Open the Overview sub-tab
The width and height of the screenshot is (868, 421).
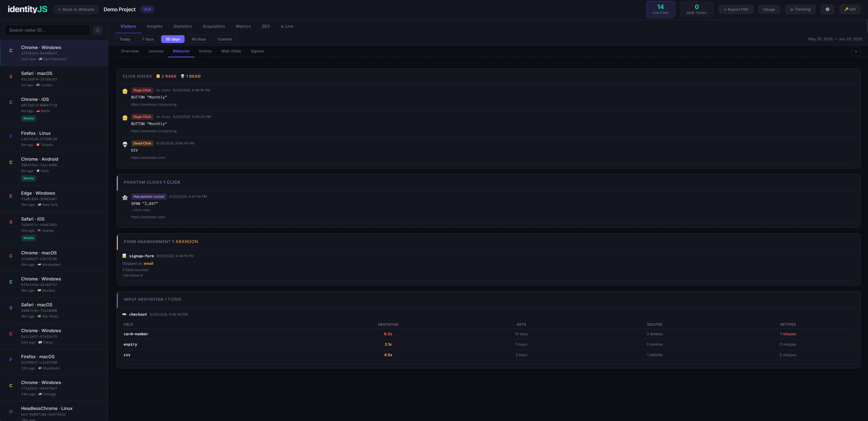130,51
